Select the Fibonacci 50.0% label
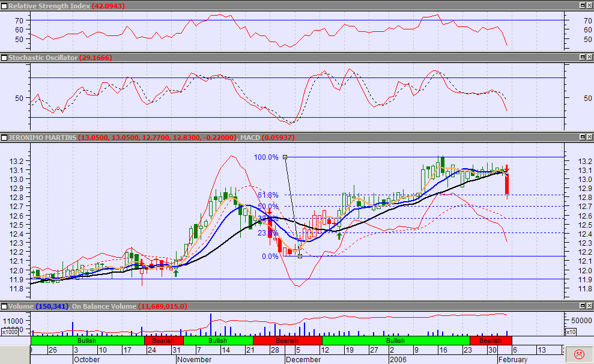This screenshot has height=364, width=594. tap(268, 207)
